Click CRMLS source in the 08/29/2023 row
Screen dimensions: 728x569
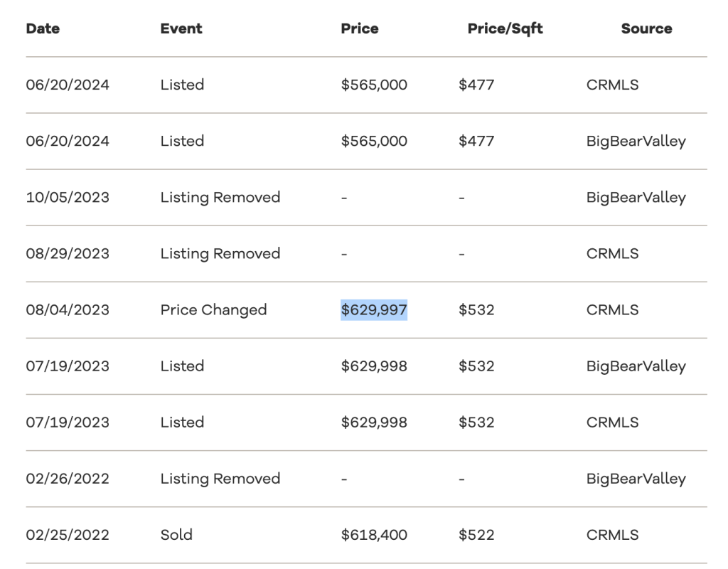(x=612, y=254)
